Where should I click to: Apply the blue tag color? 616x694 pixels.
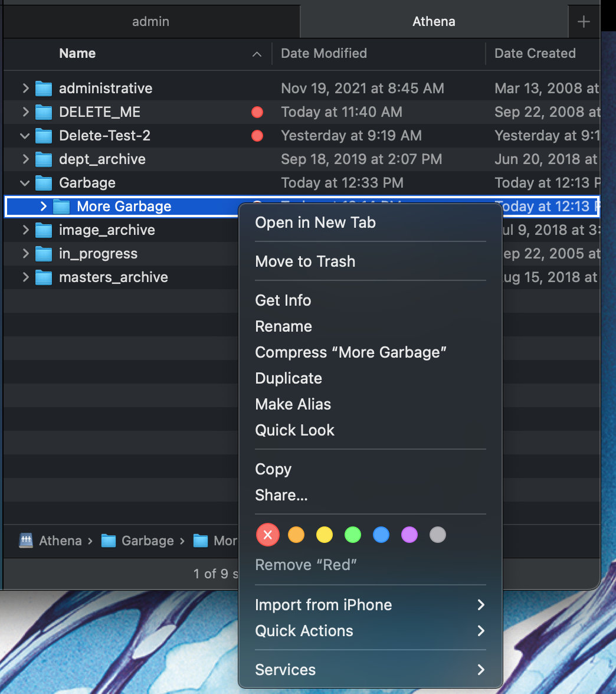[x=381, y=535]
